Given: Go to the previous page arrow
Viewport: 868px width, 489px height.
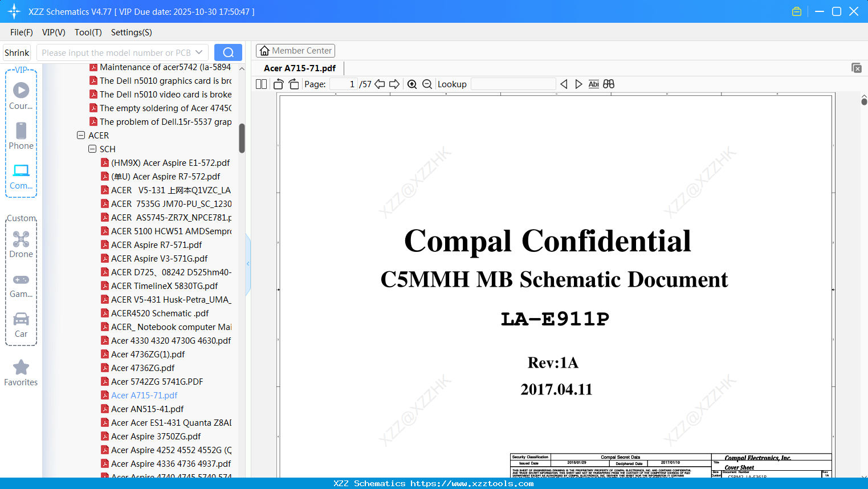Looking at the screenshot, I should pyautogui.click(x=380, y=84).
